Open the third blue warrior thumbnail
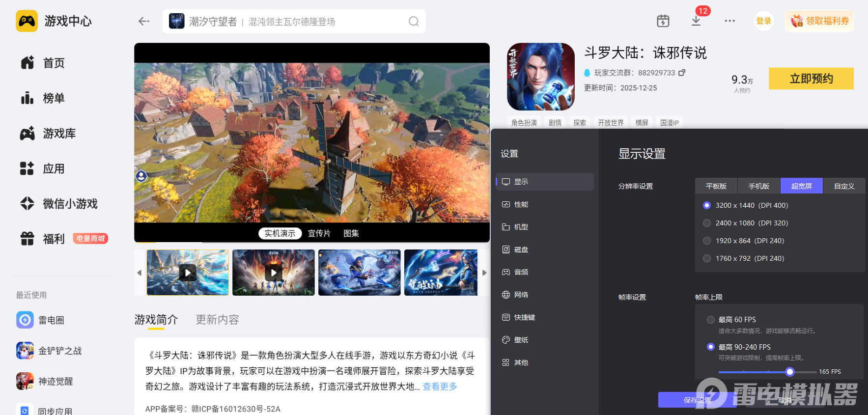Image resolution: width=868 pixels, height=415 pixels. point(360,273)
